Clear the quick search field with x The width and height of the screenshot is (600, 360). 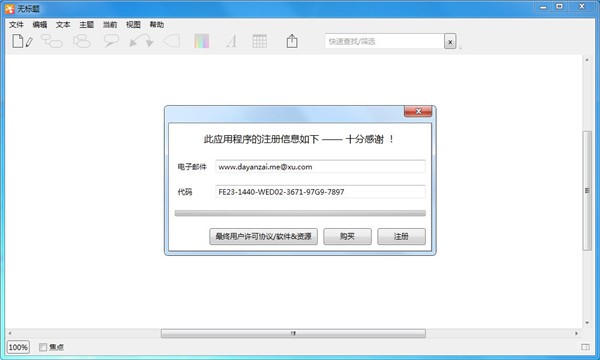[450, 41]
